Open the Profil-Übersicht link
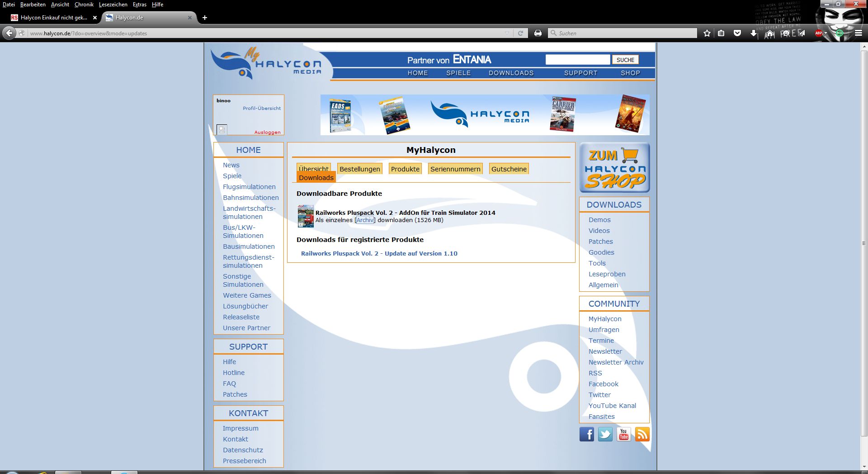Screen dimensions: 868x474 [x=262, y=108]
